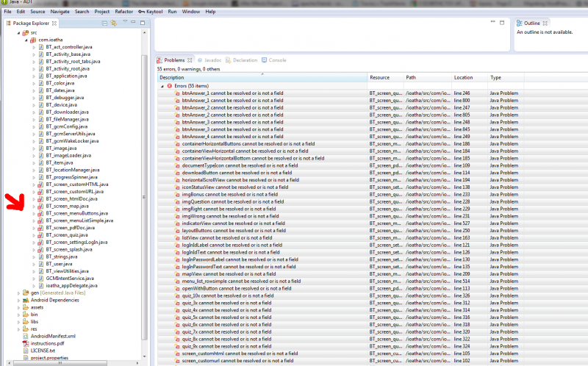This screenshot has width=588, height=366.
Task: Collapse the com.ioatha package
Action: click(x=26, y=40)
